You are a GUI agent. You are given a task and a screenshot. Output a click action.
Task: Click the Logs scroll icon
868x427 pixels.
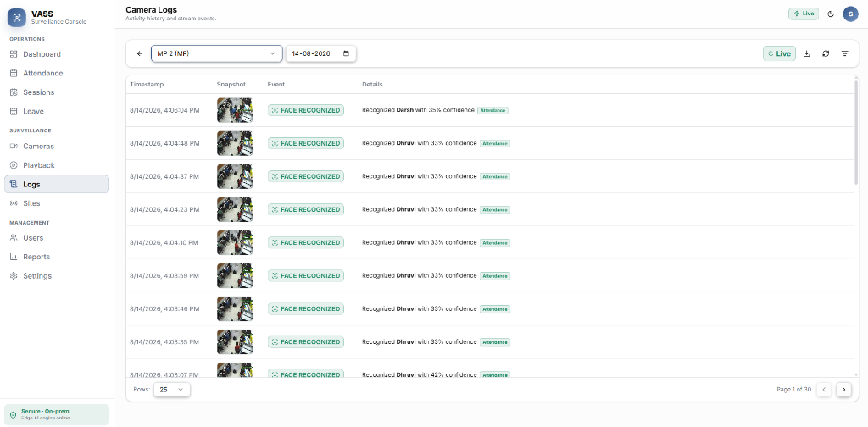pyautogui.click(x=14, y=184)
